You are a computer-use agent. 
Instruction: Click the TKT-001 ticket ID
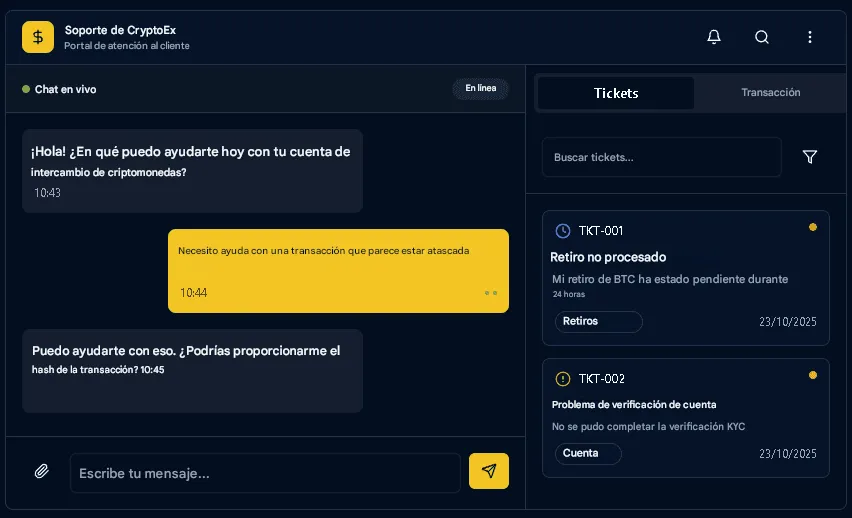[x=600, y=231]
